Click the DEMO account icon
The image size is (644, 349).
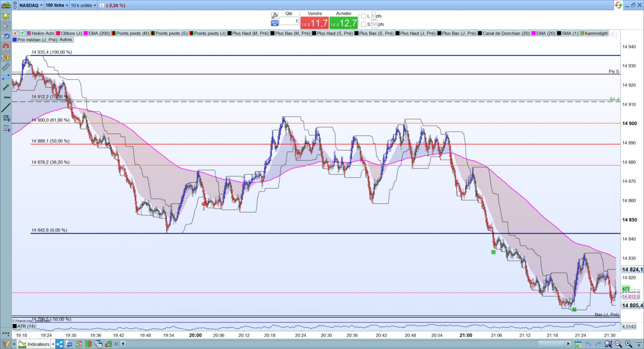click(x=6, y=5)
